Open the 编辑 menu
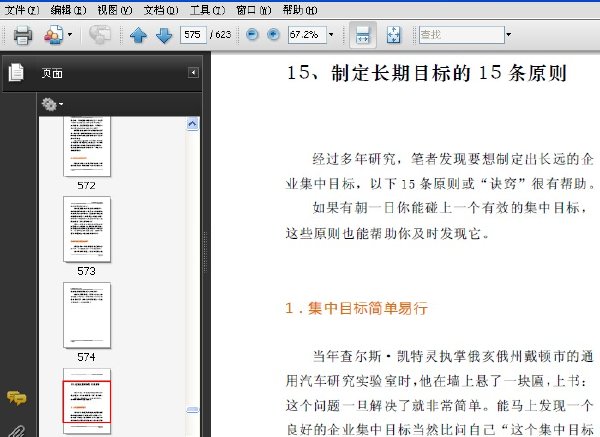600x437 pixels. 68,10
